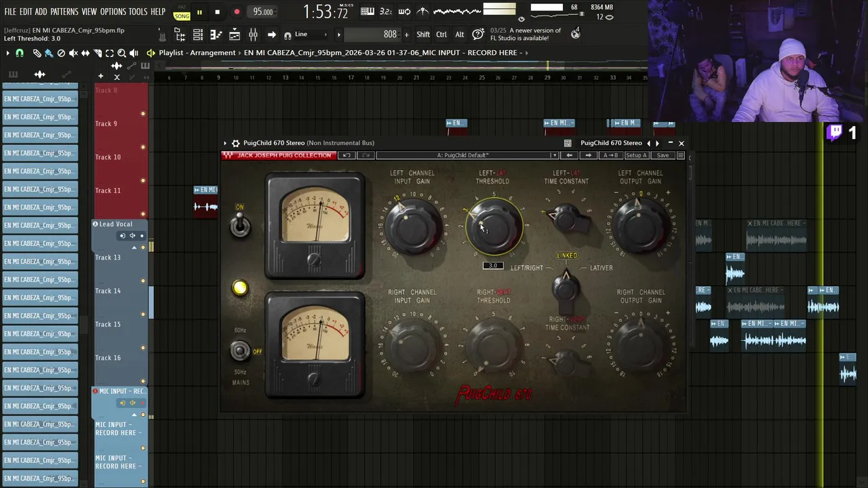Toggle the metronome icon
Viewport: 868px width, 488px height.
pyautogui.click(x=422, y=12)
